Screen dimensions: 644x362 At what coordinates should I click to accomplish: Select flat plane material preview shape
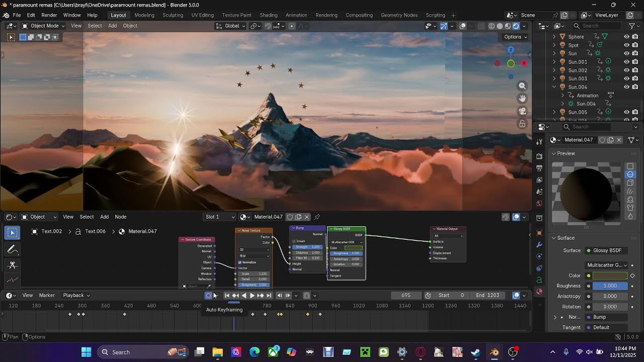coord(630,166)
